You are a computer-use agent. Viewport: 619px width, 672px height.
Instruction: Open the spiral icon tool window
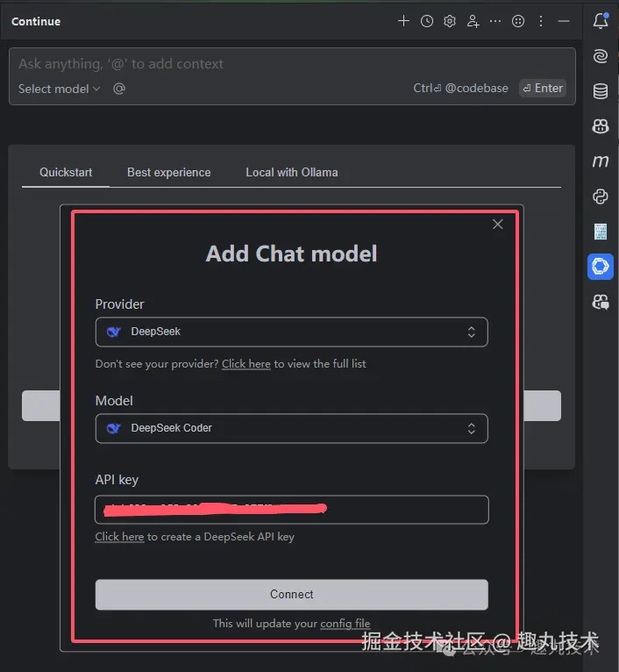(601, 56)
